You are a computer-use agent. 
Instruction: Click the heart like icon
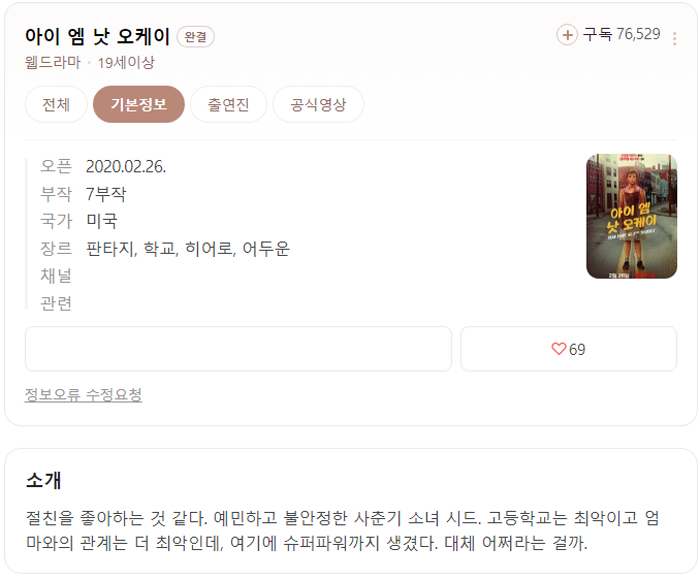tap(558, 349)
